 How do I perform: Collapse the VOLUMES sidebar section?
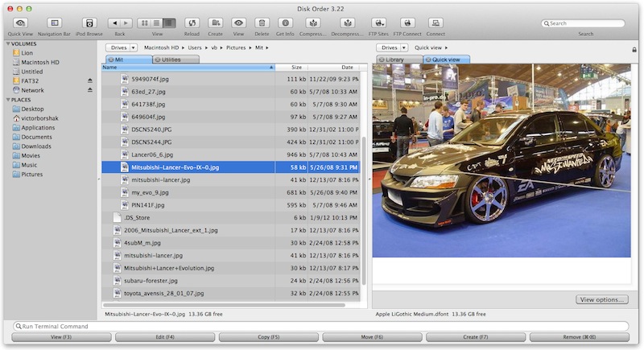7,43
